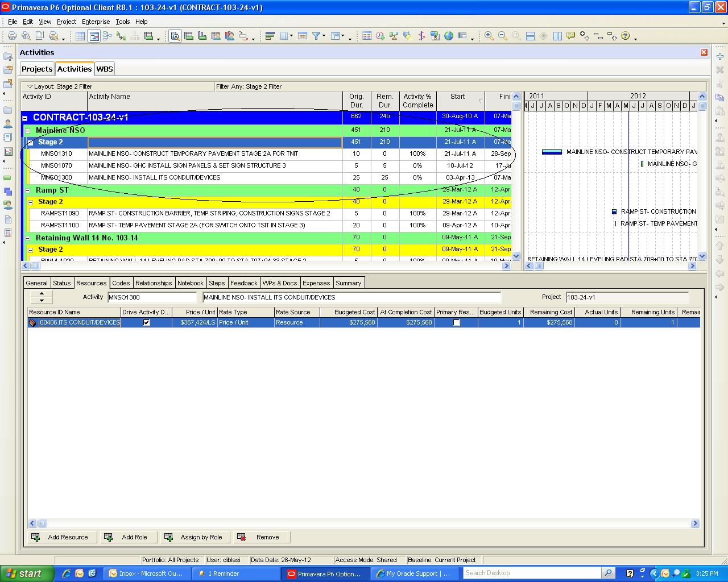Click the Reports notebook icon in left sidebar
Viewport: 728px width, 582px height.
[8, 137]
